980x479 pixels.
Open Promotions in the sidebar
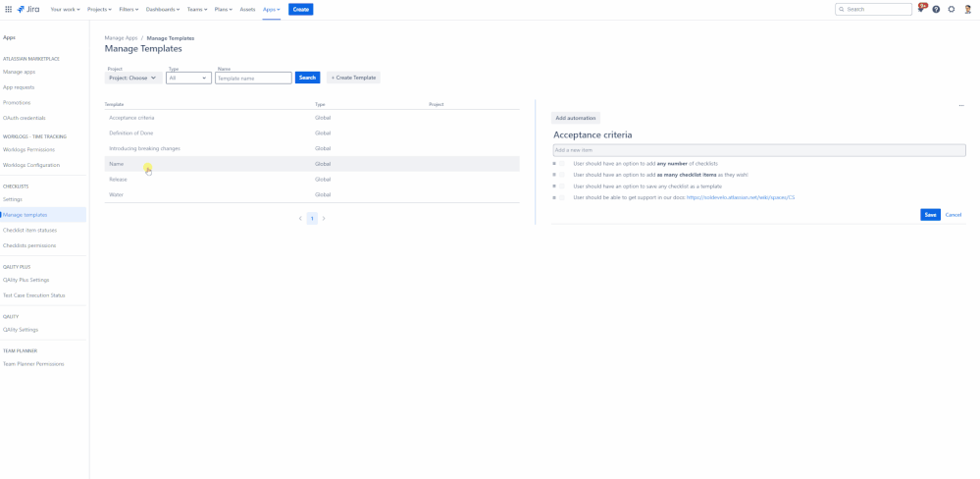pos(17,102)
